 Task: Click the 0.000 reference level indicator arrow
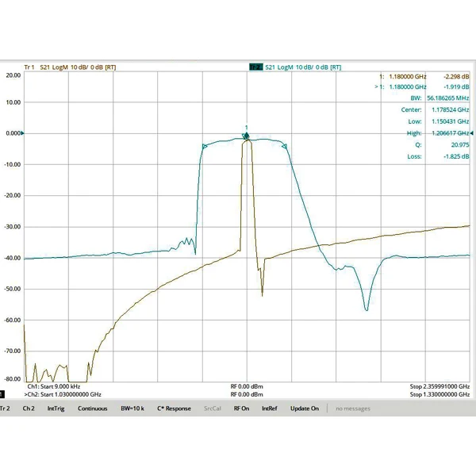[22, 133]
